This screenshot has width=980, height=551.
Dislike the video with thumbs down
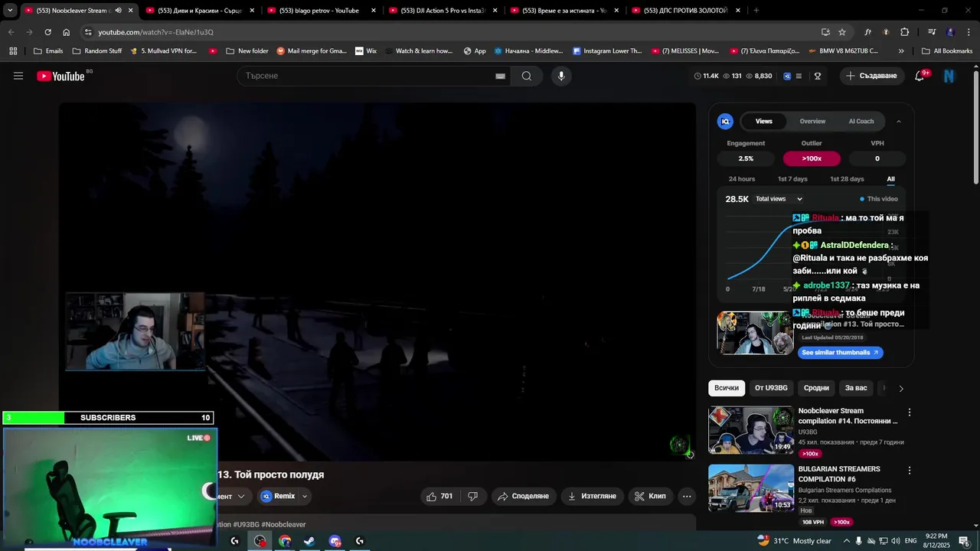click(x=473, y=496)
